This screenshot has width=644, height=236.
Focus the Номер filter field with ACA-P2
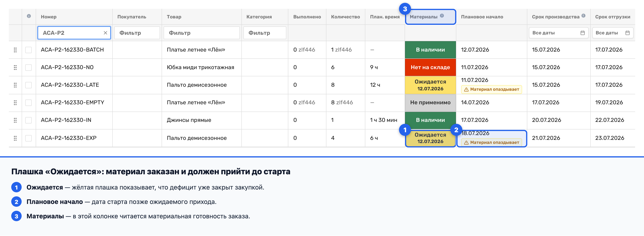[74, 33]
